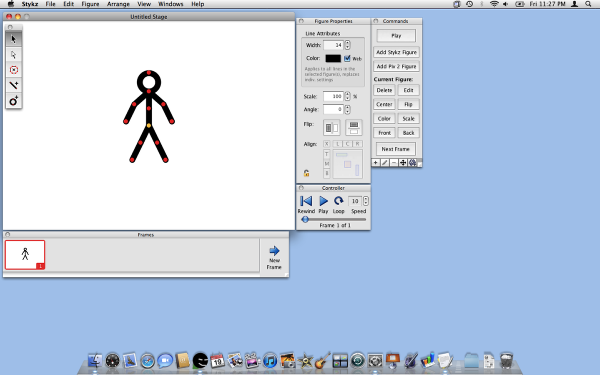Click the B align-bottom button
The height and width of the screenshot is (375, 600).
[x=327, y=173]
